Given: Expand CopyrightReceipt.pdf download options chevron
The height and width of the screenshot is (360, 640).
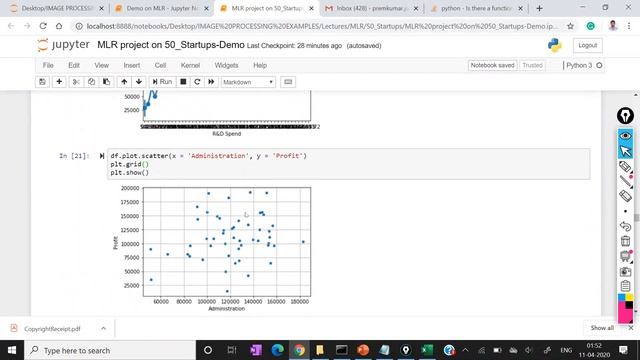Looking at the screenshot, I should click(x=103, y=328).
